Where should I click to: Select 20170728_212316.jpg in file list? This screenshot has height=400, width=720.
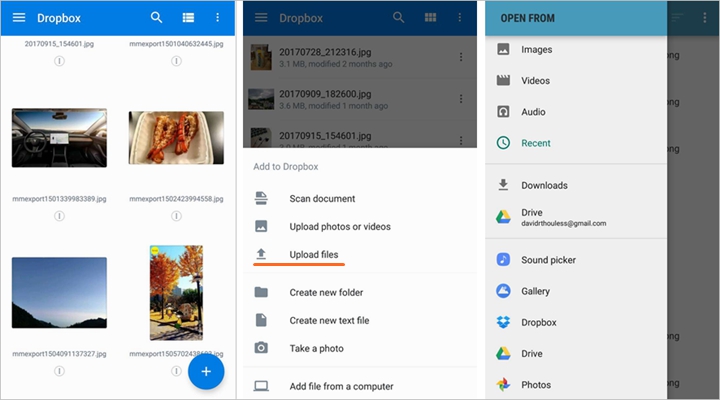[x=360, y=57]
